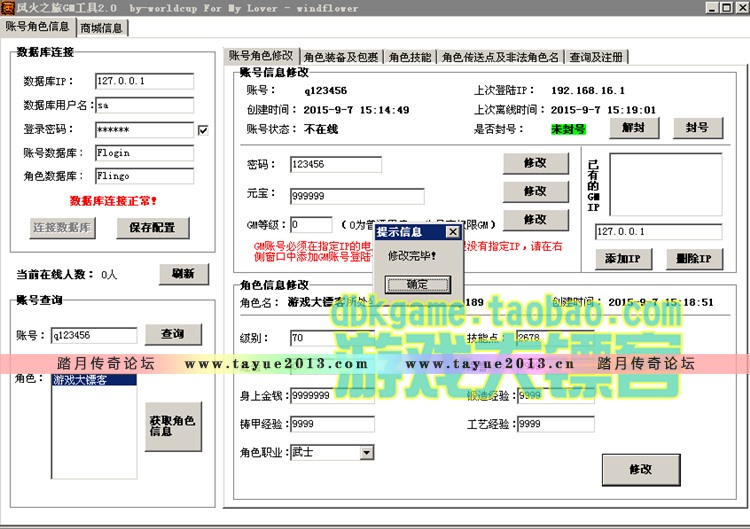Select 游戏大镖客 in the character list
Image resolution: width=750 pixels, height=529 pixels.
(94, 380)
